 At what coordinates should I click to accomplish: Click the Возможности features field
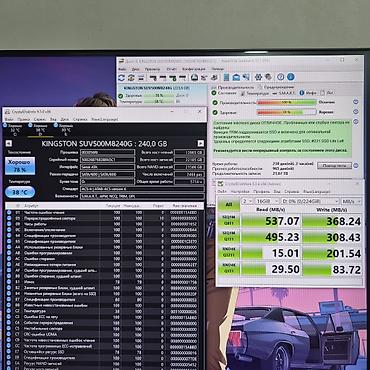(x=142, y=196)
